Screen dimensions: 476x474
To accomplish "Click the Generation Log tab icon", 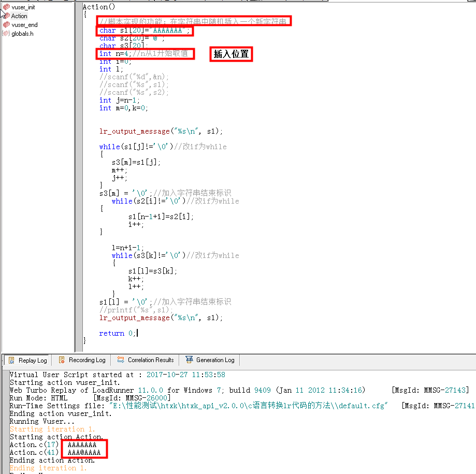I will click(189, 360).
